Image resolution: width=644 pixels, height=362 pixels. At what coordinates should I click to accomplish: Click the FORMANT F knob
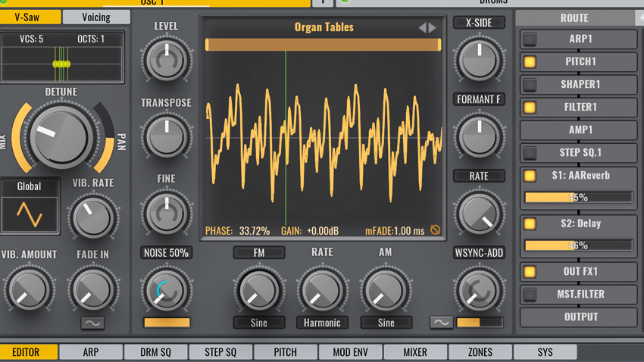point(480,136)
